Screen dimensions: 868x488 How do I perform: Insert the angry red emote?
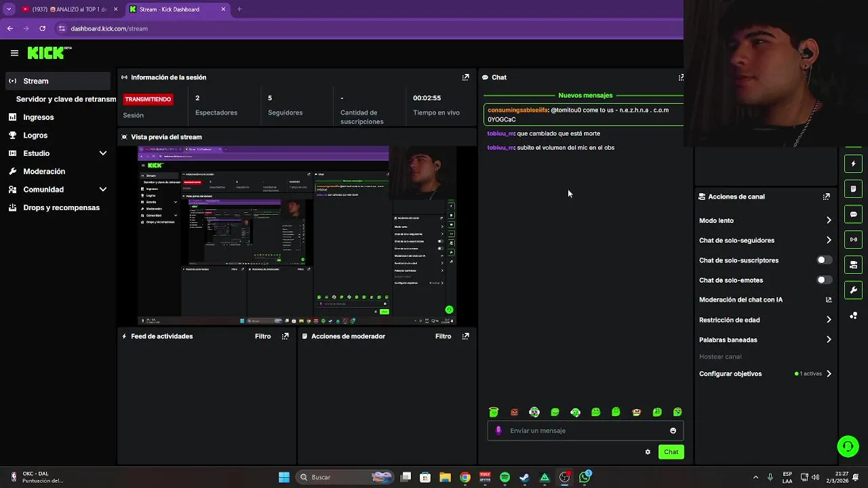(514, 412)
